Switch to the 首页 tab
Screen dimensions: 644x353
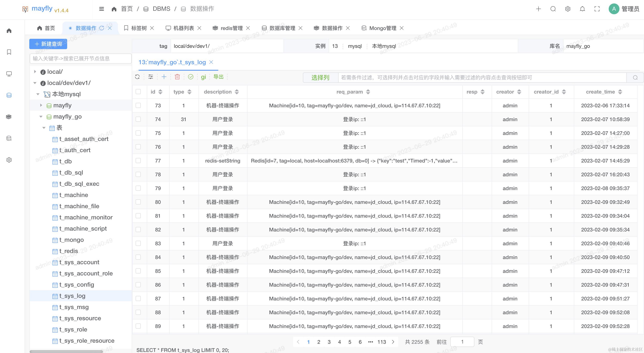(46, 28)
